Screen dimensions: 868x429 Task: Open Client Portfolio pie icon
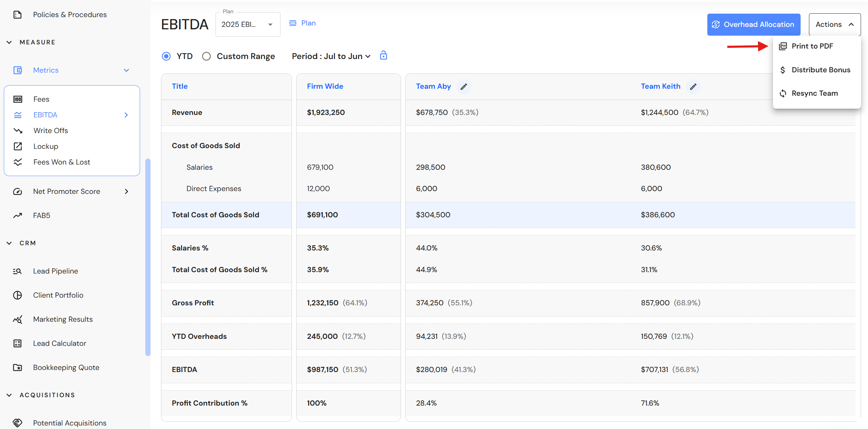point(17,295)
